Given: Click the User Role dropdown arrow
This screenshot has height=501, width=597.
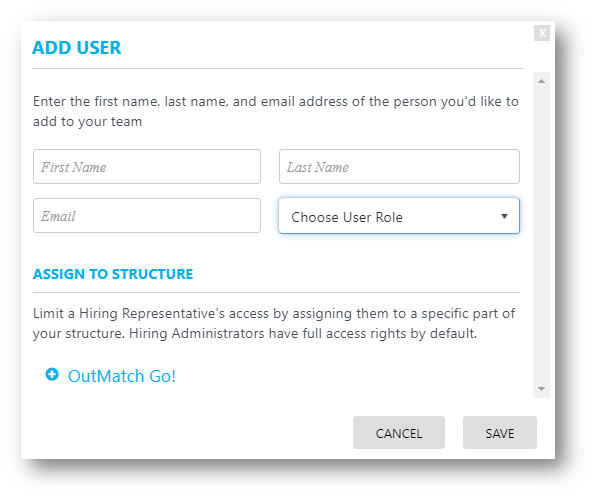Looking at the screenshot, I should 504,216.
